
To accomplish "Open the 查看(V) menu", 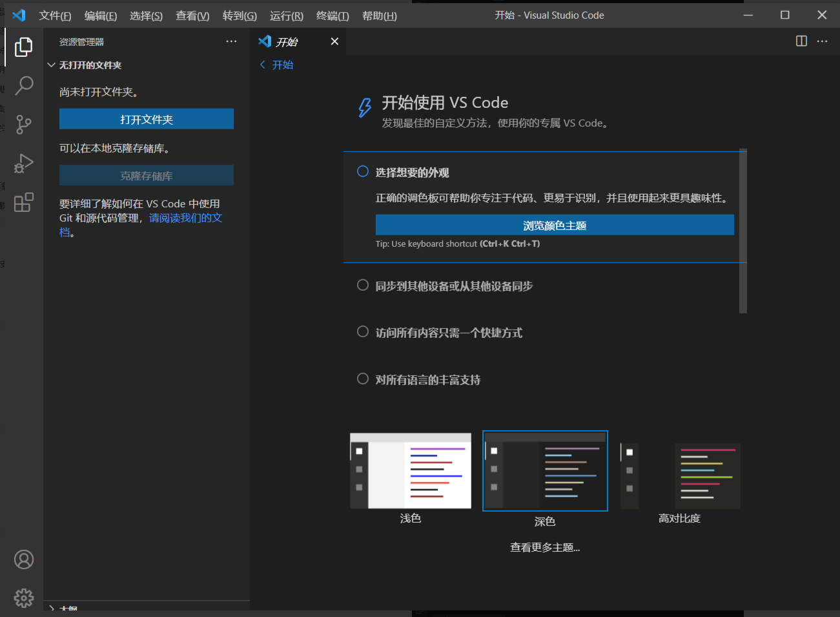I will [192, 16].
